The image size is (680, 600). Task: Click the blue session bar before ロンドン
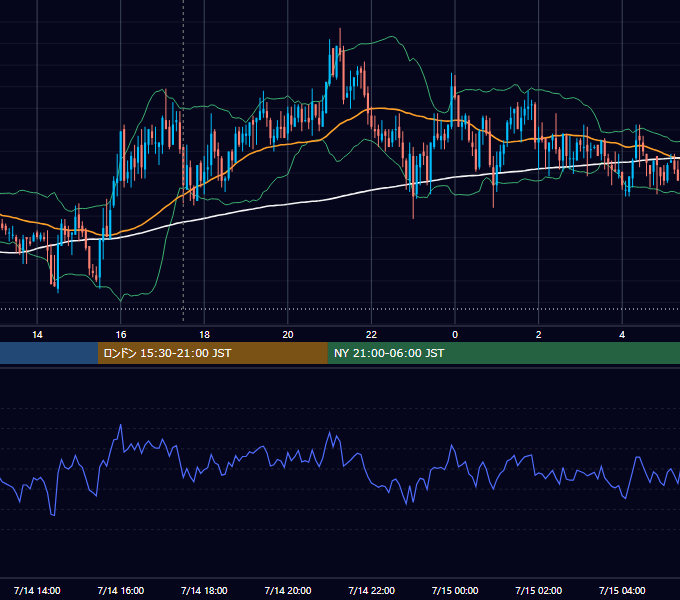[49, 353]
